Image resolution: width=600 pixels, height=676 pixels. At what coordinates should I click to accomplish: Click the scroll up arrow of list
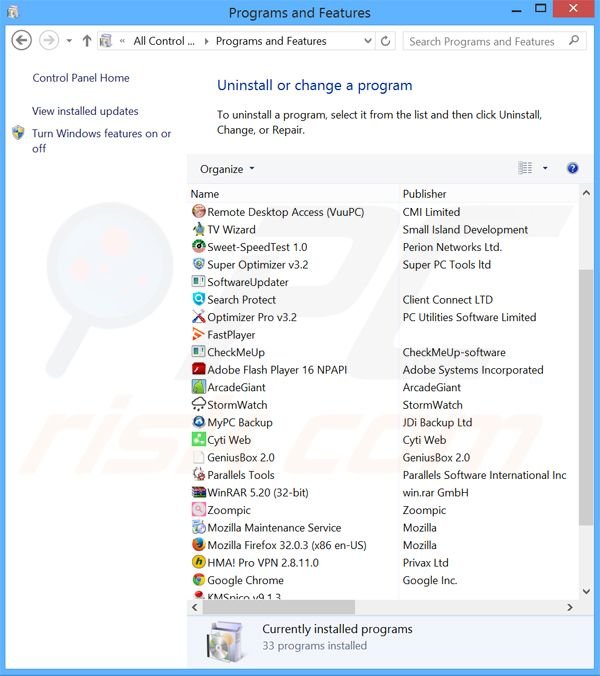pyautogui.click(x=586, y=193)
